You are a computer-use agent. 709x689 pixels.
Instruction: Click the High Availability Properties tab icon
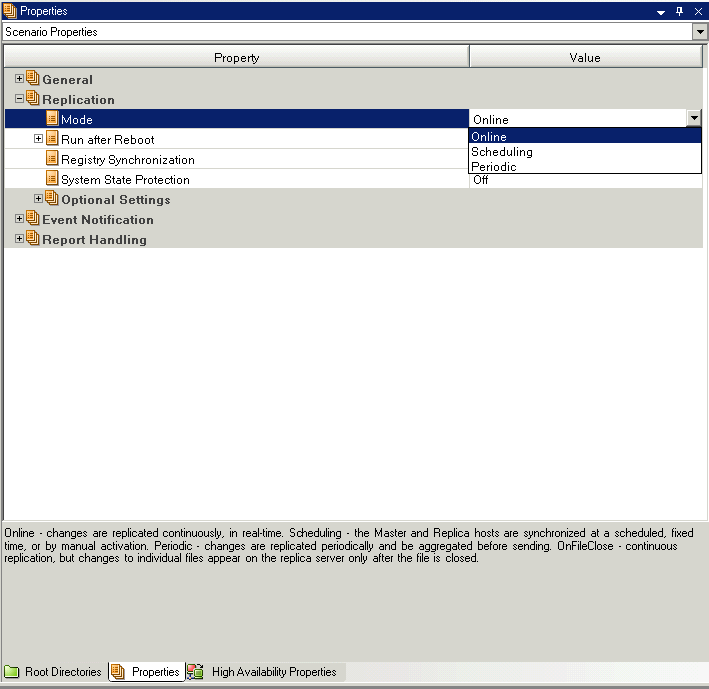coord(195,672)
